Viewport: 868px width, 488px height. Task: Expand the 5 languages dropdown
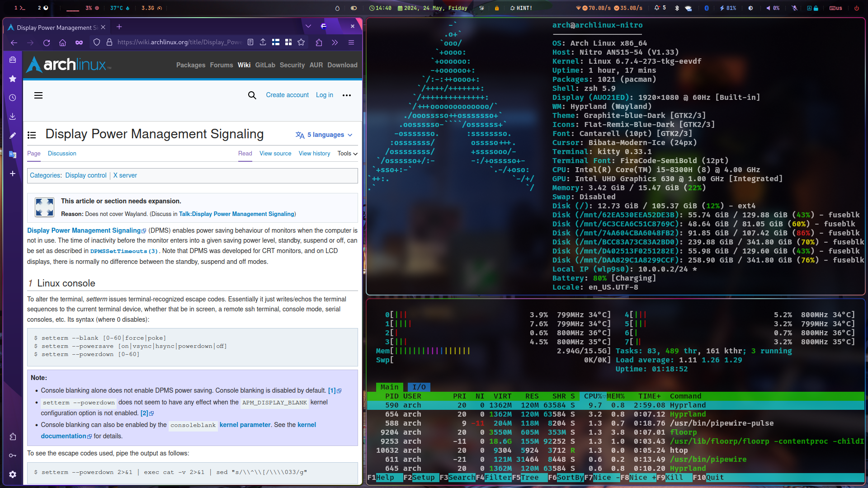pyautogui.click(x=324, y=135)
